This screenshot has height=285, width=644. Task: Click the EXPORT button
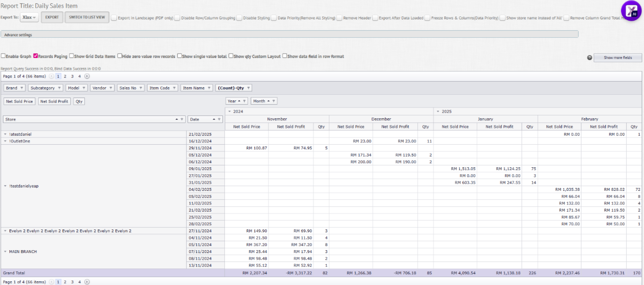coord(52,17)
